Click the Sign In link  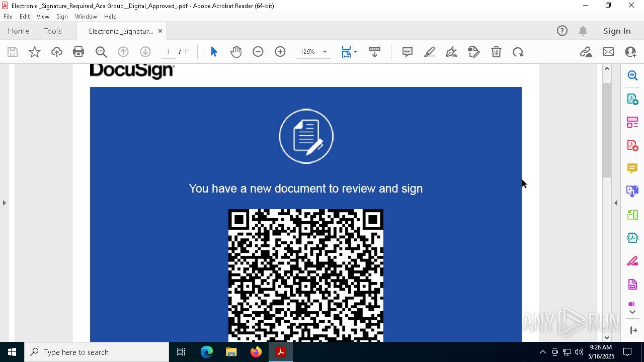[x=617, y=31]
